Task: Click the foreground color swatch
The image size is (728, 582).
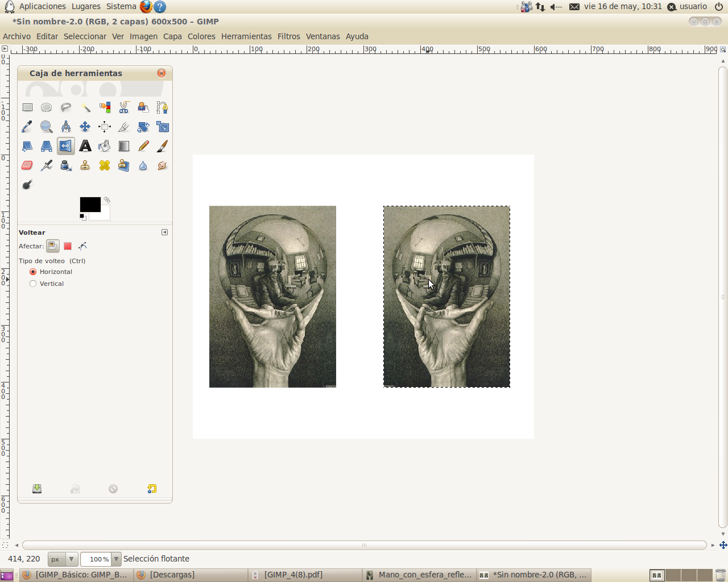Action: [x=90, y=203]
